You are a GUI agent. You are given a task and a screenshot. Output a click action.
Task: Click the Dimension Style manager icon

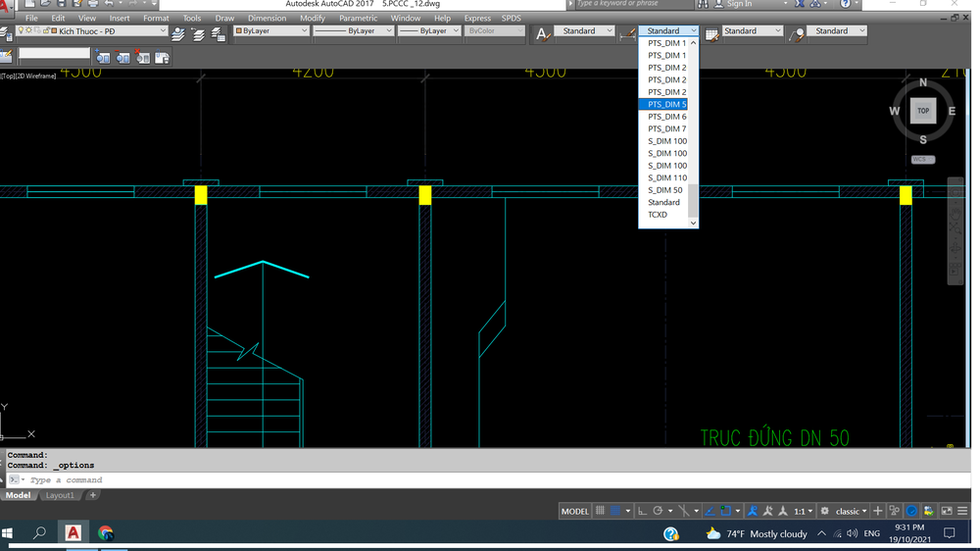[x=628, y=32]
